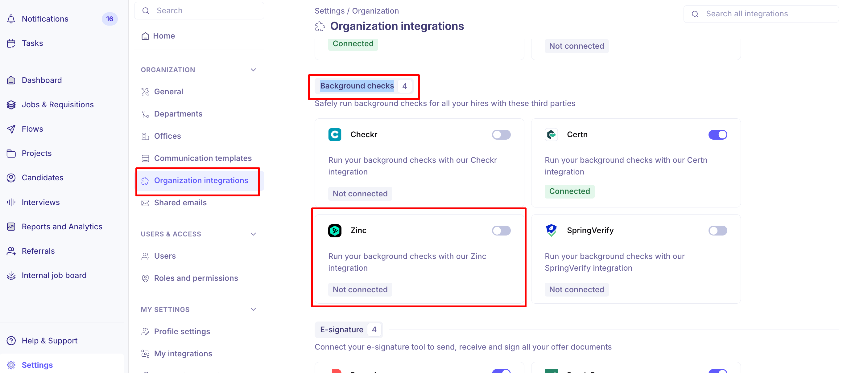This screenshot has height=373, width=868.
Task: Click the Candidates person icon
Action: pyautogui.click(x=11, y=178)
